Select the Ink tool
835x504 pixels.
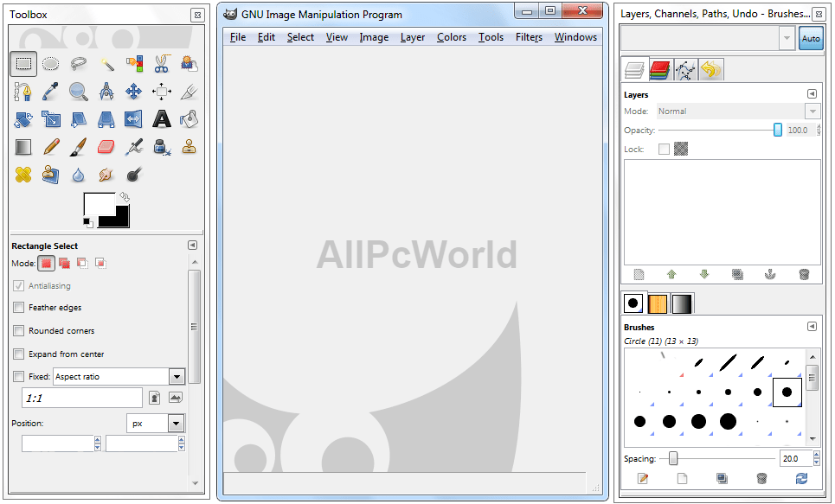[x=162, y=147]
